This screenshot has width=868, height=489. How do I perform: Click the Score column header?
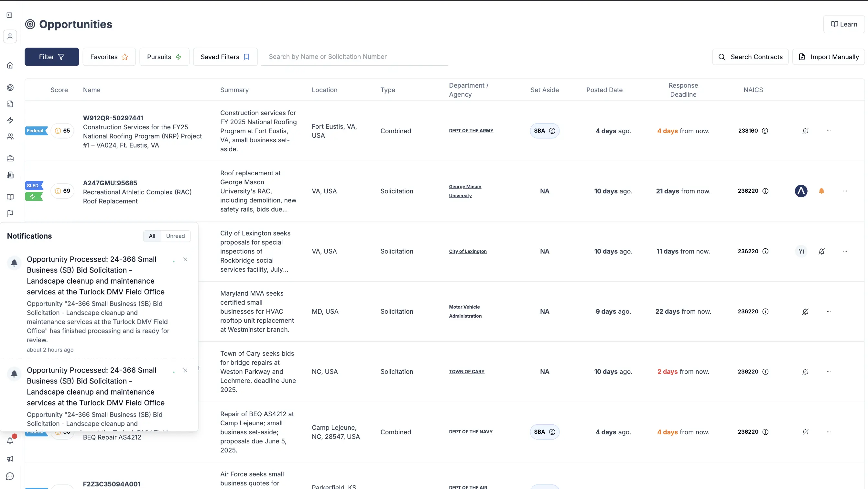(x=59, y=90)
